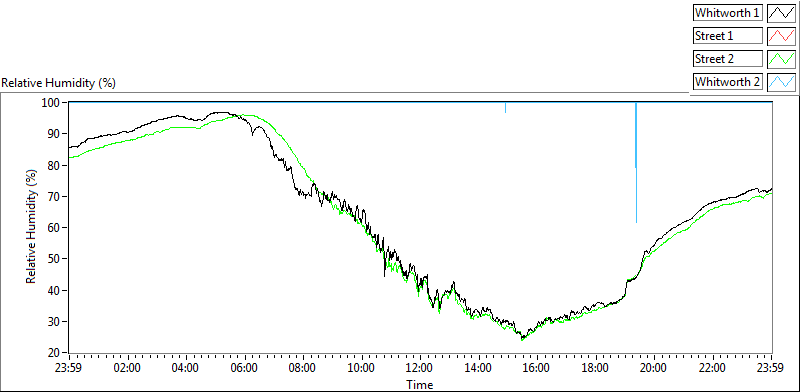Screen dimensions: 800x392
Task: Click the 10:00 time axis label
Action: pyautogui.click(x=362, y=368)
